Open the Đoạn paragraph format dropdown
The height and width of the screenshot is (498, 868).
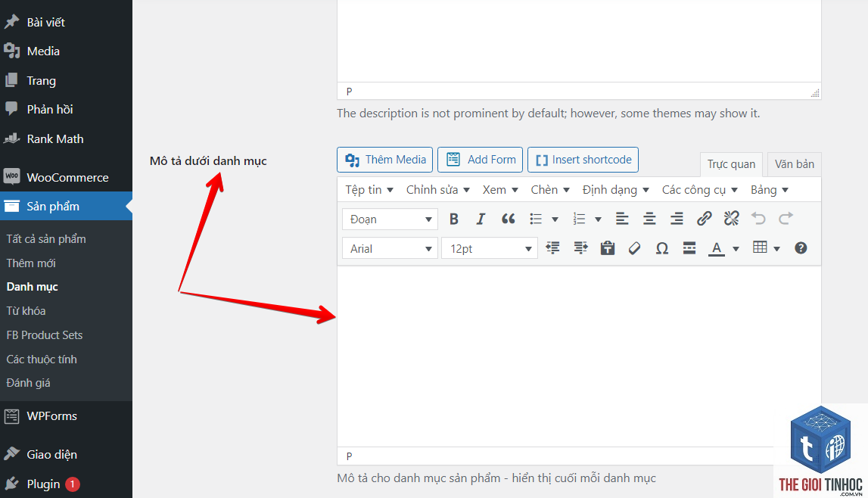pyautogui.click(x=390, y=219)
